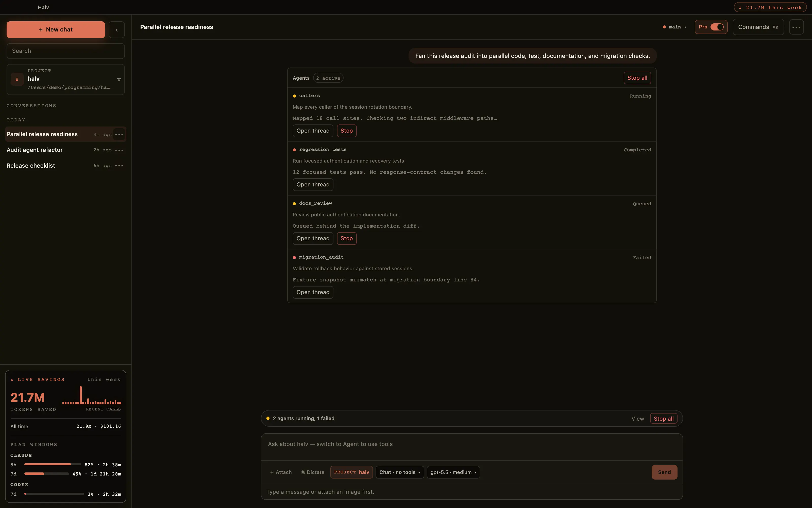
Task: Click the Parallel release readiness header title
Action: (177, 27)
